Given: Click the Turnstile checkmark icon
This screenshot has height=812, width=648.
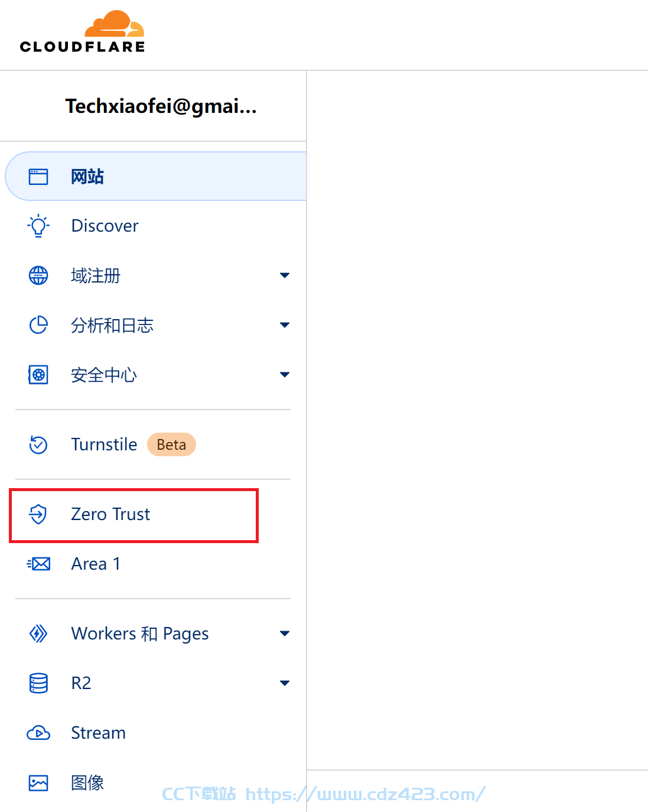Looking at the screenshot, I should (x=38, y=444).
